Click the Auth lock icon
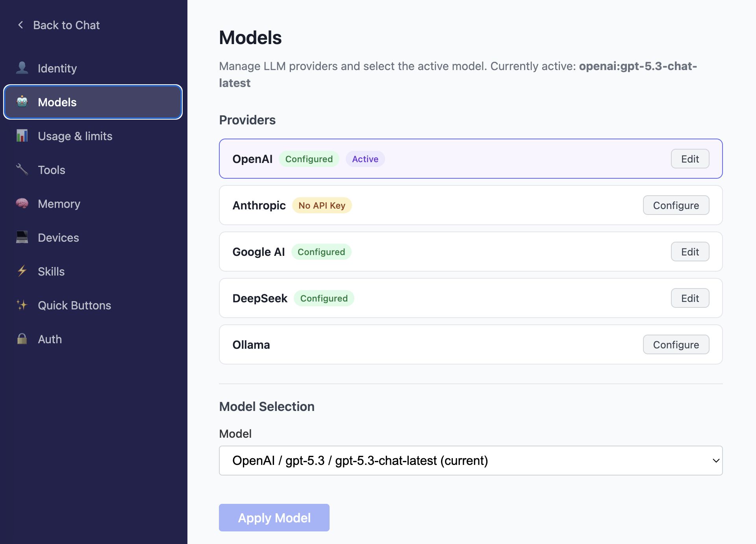 point(22,339)
